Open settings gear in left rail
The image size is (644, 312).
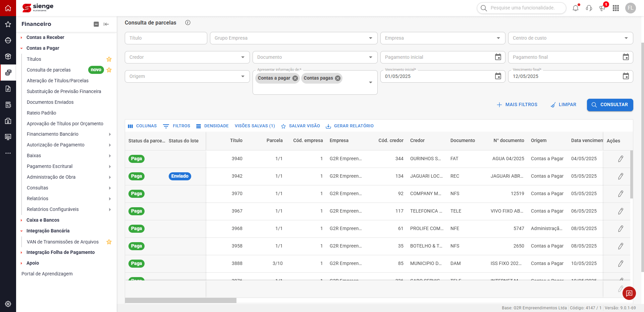tap(8, 304)
